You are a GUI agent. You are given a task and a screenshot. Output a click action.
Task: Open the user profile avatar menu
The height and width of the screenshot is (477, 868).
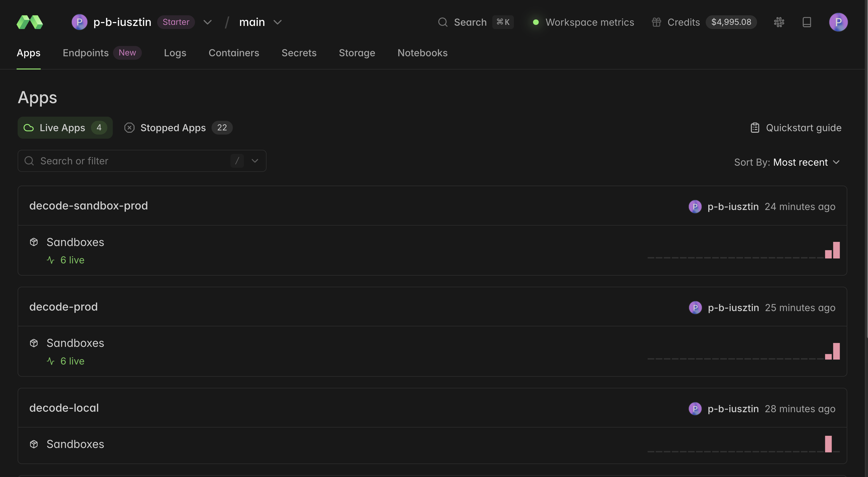coord(838,22)
